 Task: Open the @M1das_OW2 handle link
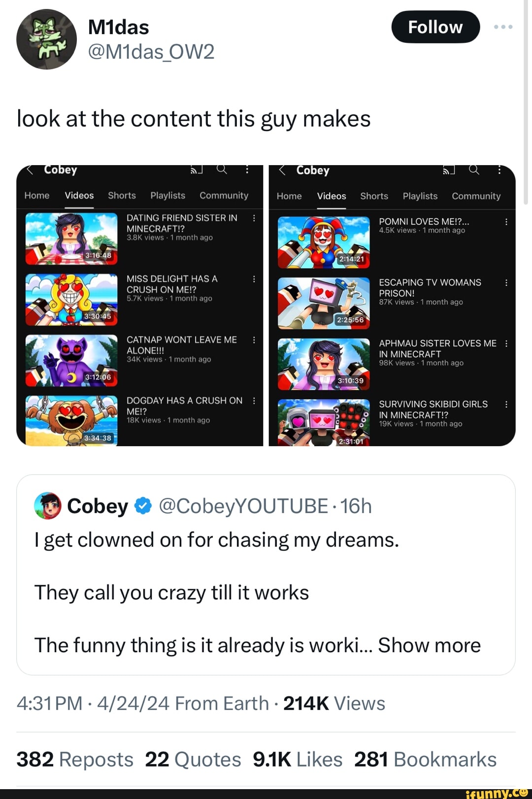tap(151, 51)
